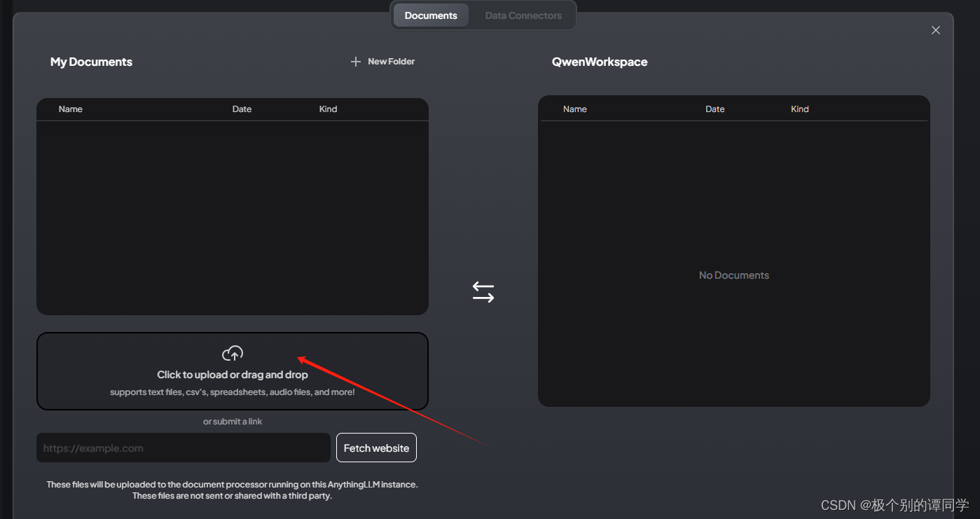980x519 pixels.
Task: Close the document manager dialog
Action: point(935,30)
